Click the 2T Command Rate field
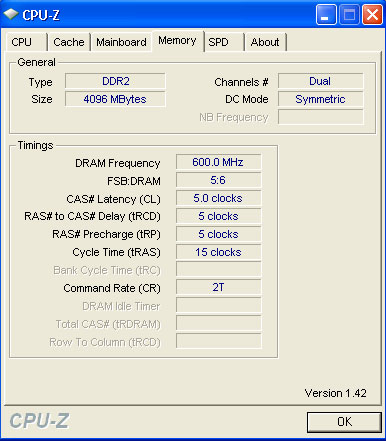Image resolution: width=386 pixels, height=441 pixels. click(x=218, y=287)
